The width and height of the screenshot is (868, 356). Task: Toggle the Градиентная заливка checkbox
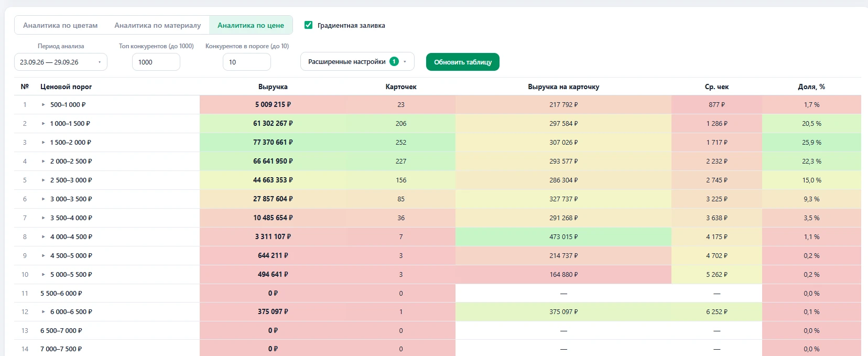point(308,25)
